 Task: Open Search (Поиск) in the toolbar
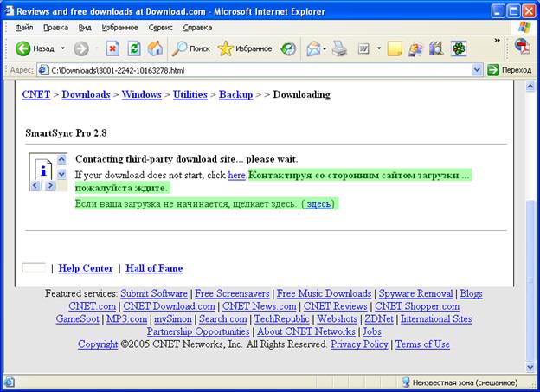pyautogui.click(x=190, y=49)
